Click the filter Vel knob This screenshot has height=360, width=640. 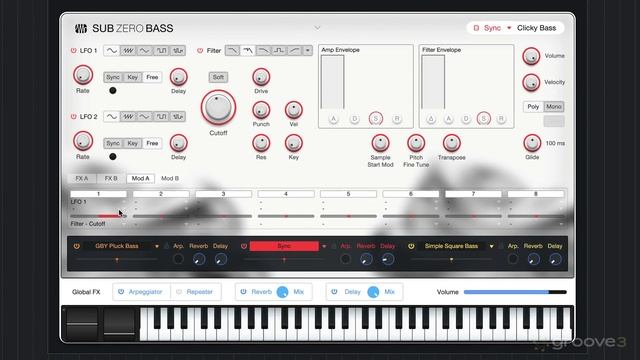coord(293,110)
